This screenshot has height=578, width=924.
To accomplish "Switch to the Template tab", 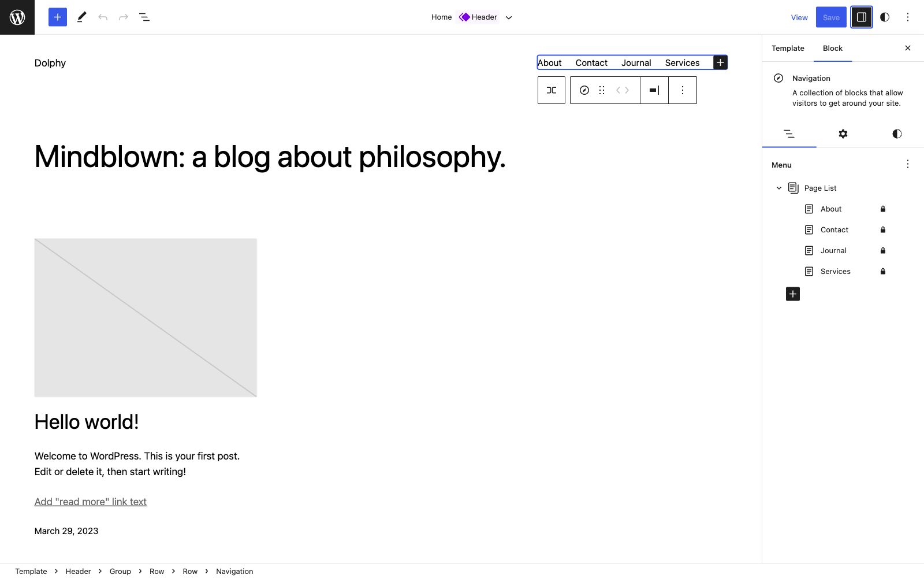I will tap(788, 48).
